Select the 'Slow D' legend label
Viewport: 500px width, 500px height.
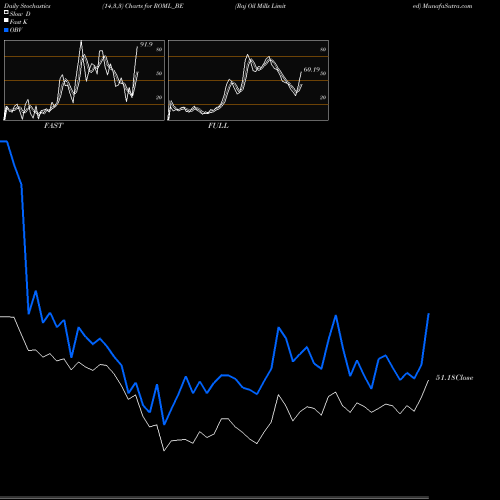pyautogui.click(x=20, y=14)
